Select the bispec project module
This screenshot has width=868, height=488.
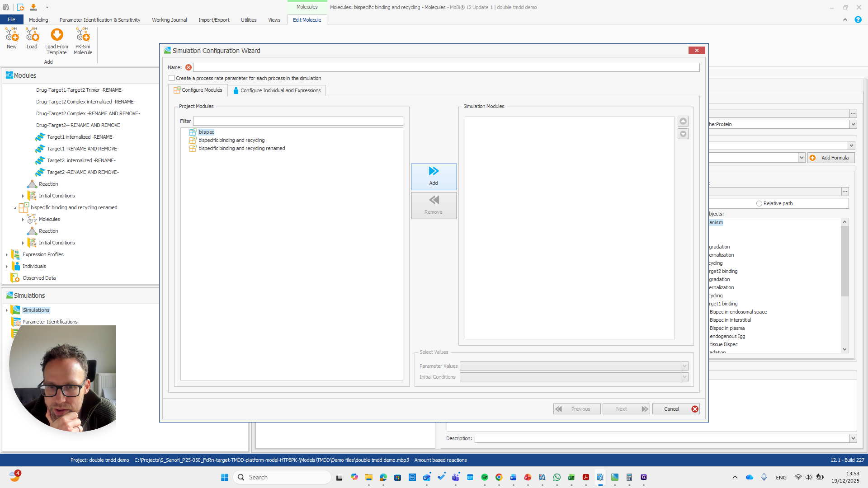click(x=206, y=132)
